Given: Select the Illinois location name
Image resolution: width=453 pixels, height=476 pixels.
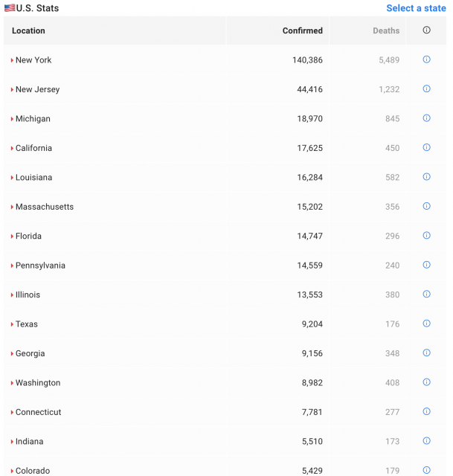Looking at the screenshot, I should point(28,295).
